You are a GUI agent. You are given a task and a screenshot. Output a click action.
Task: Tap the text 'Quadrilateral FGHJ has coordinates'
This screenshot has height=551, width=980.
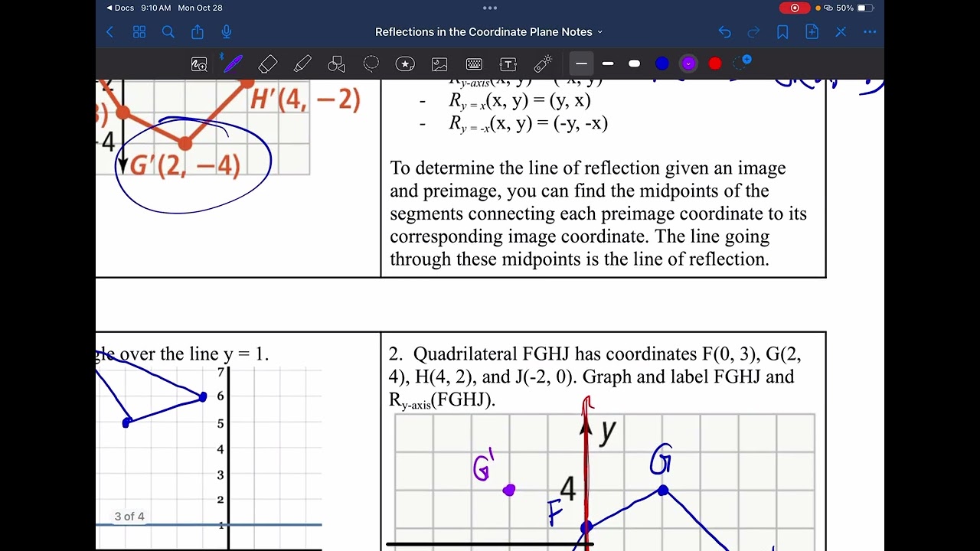tap(556, 354)
